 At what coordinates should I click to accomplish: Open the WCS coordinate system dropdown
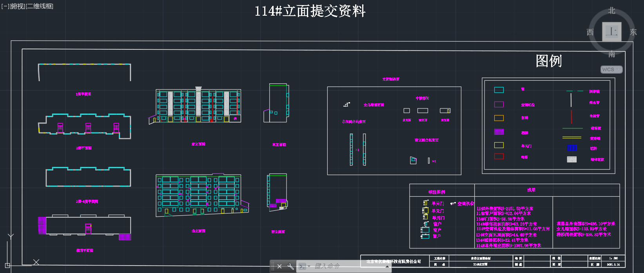tap(611, 69)
